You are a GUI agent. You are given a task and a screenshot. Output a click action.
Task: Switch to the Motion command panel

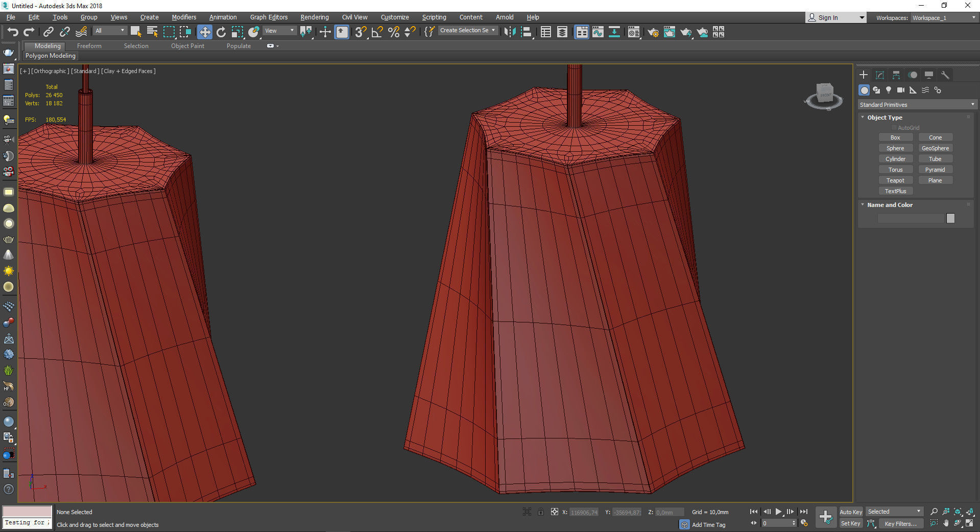pyautogui.click(x=913, y=75)
